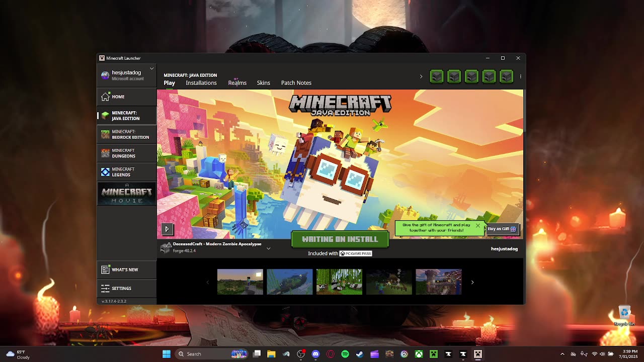Open the Home section in the launcher sidebar
644x362 pixels.
127,97
